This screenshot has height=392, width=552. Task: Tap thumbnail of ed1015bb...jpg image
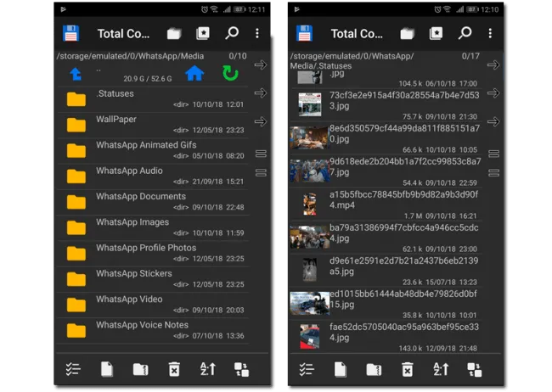310,303
